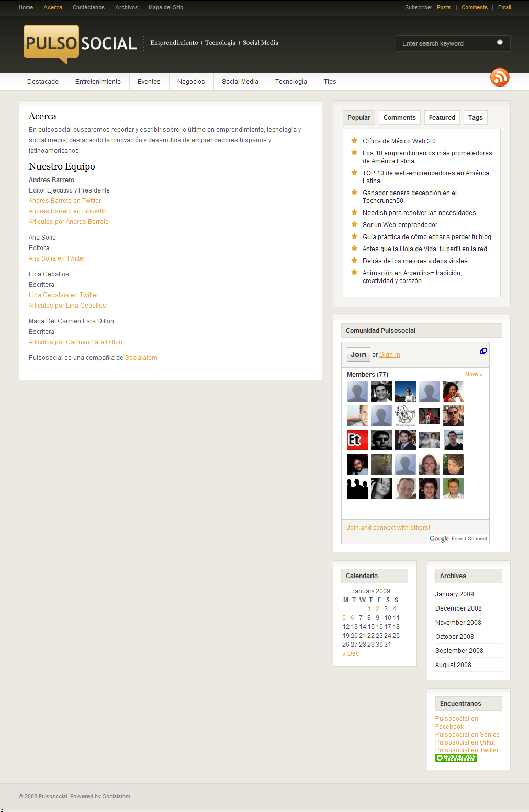Select calendar day 5
The image size is (529, 812).
click(x=344, y=618)
